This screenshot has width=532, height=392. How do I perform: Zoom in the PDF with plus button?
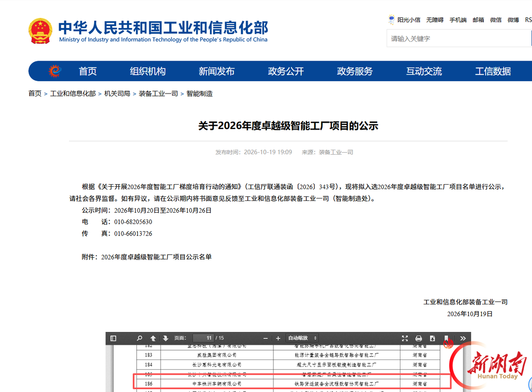(278, 338)
